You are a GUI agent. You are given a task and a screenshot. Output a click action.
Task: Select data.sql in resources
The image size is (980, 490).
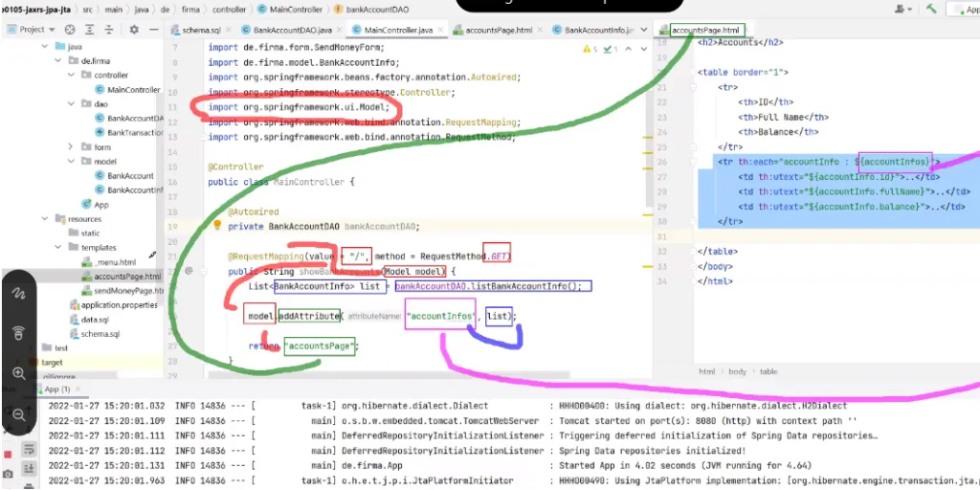click(89, 320)
